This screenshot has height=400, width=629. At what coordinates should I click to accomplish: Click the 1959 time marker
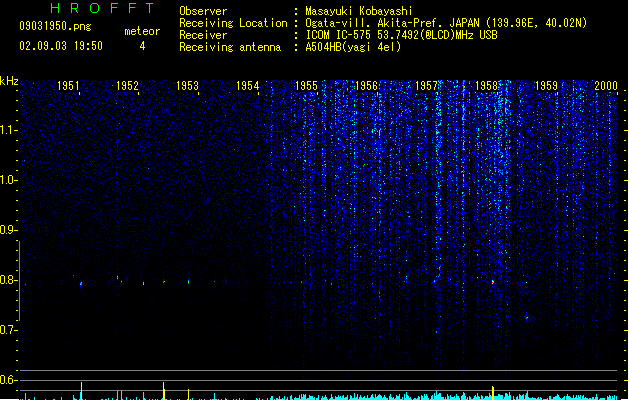coord(546,86)
